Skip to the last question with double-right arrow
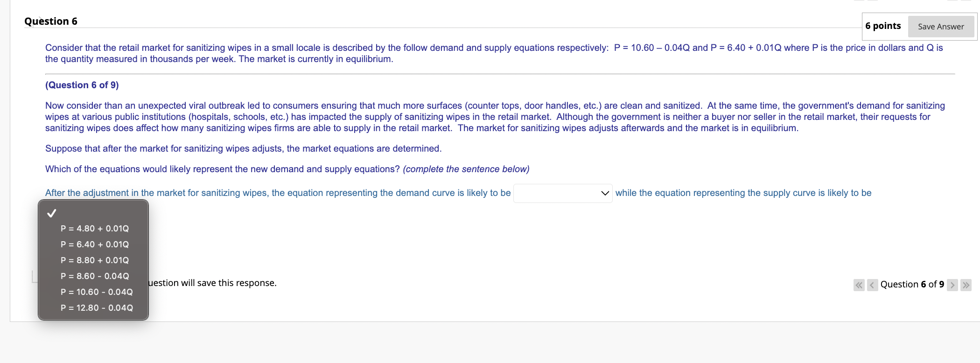Screen dimensions: 980x363 [x=965, y=285]
